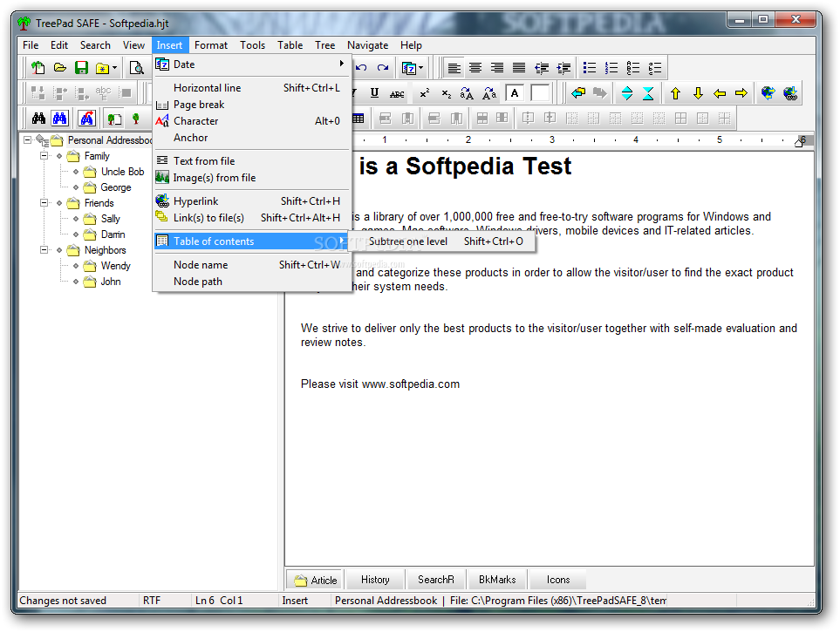Viewport: 840px width, 632px height.
Task: Click the globe with chain link icon
Action: pyautogui.click(x=790, y=94)
